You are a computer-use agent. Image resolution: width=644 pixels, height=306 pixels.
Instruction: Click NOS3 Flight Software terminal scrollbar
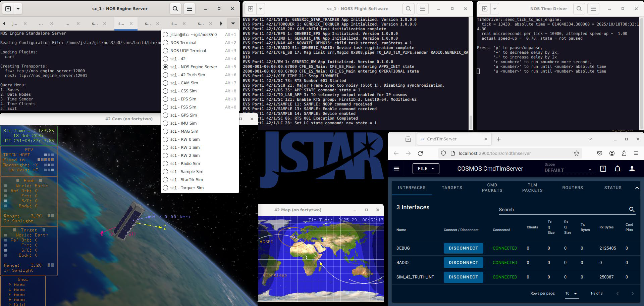pyautogui.click(x=471, y=122)
